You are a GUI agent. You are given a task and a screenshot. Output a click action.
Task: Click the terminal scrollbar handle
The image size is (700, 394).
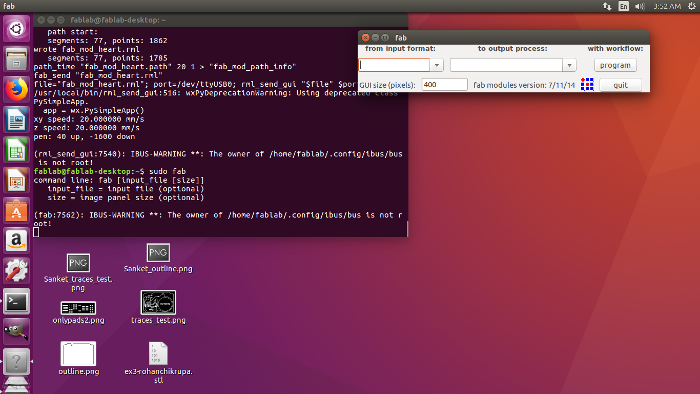pyautogui.click(x=407, y=229)
